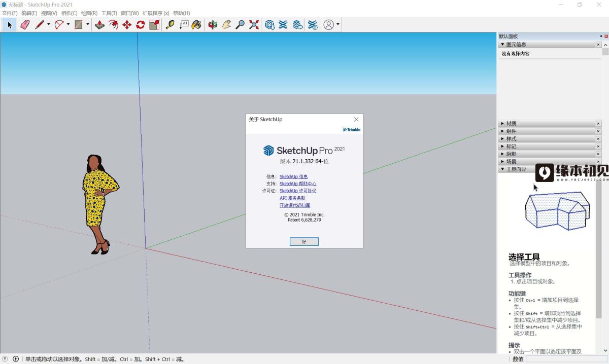Viewport: 609px width, 364px height.
Task: Select the Pan hand tool
Action: click(x=227, y=24)
